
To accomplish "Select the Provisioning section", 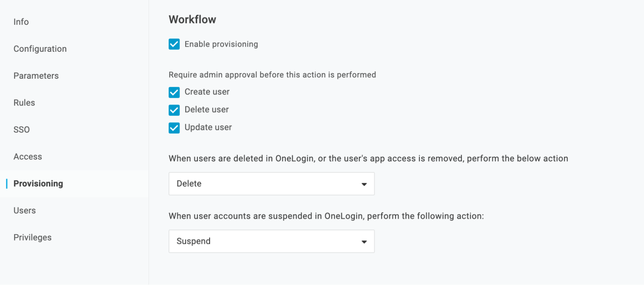I will [38, 183].
